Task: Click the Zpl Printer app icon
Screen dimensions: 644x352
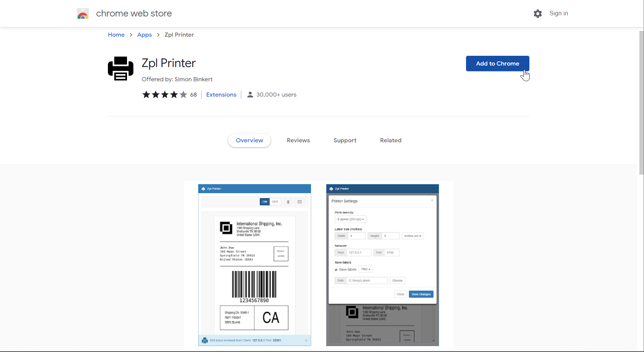Action: (121, 69)
